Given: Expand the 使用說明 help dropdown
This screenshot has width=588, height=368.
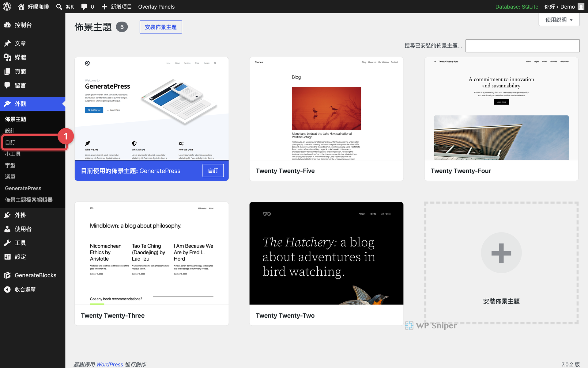Looking at the screenshot, I should [x=559, y=20].
